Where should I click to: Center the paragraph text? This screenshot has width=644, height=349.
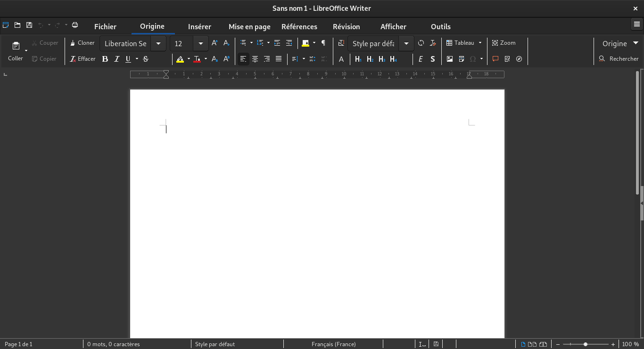(x=255, y=59)
